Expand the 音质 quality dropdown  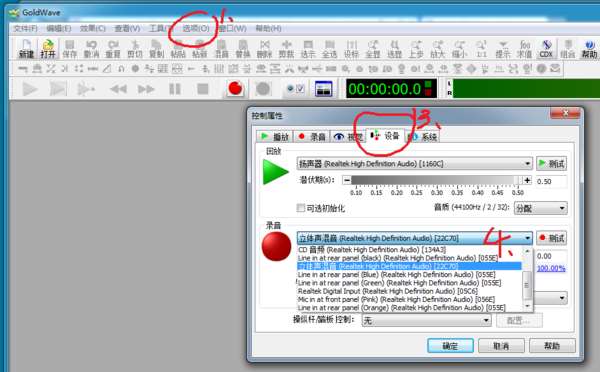tap(540, 208)
